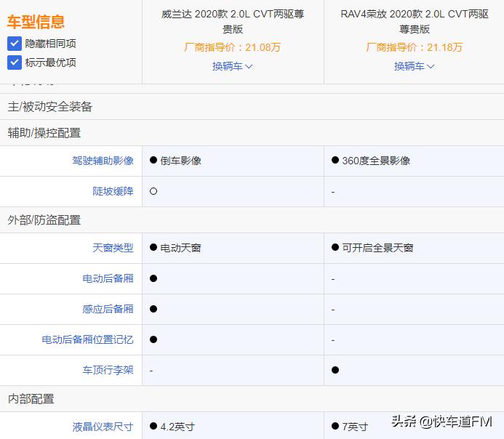Screen dimensions: 504x439
Task: Click the filled dot in 感应后备厢 row
Action: (153, 309)
